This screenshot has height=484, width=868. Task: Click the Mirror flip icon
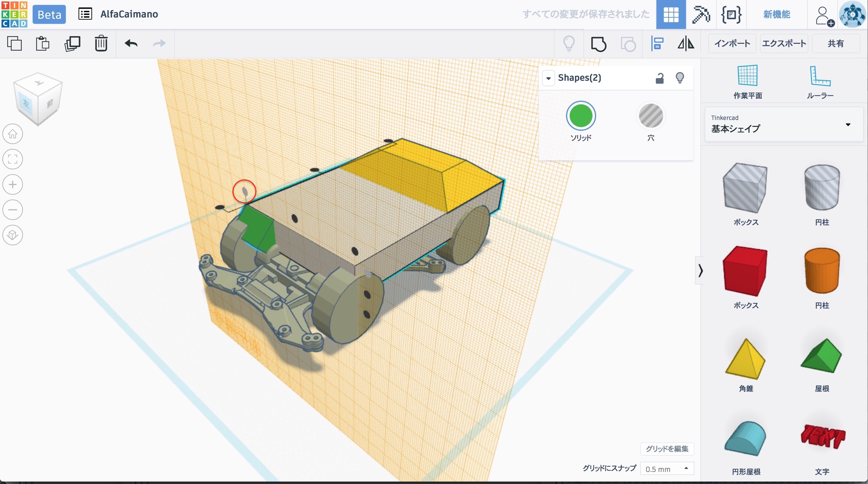pos(686,43)
